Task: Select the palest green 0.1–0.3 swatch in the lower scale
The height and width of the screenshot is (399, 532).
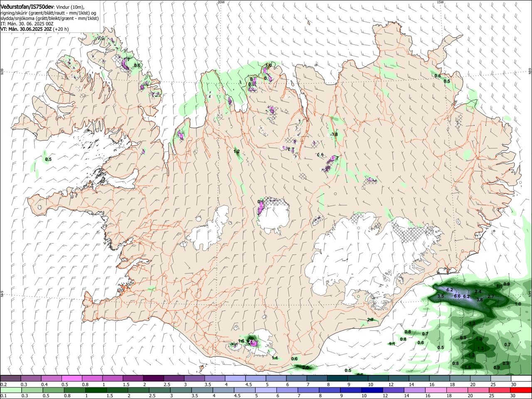Action: [11, 390]
